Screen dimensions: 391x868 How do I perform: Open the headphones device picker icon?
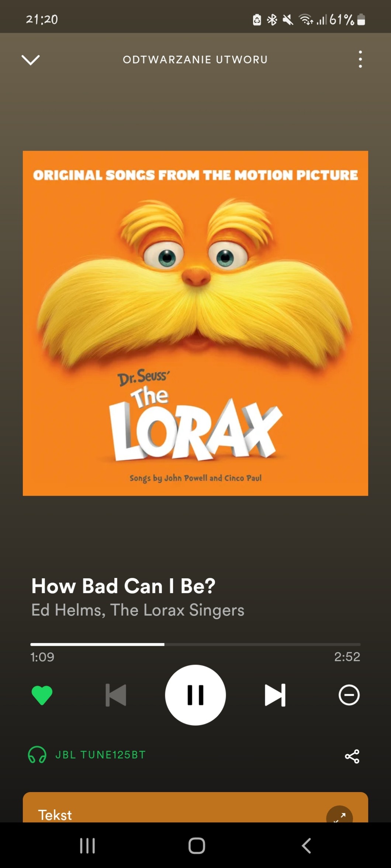click(37, 754)
